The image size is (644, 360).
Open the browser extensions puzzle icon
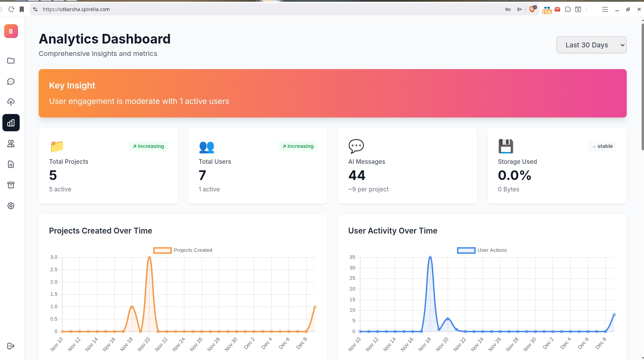pyautogui.click(x=568, y=9)
